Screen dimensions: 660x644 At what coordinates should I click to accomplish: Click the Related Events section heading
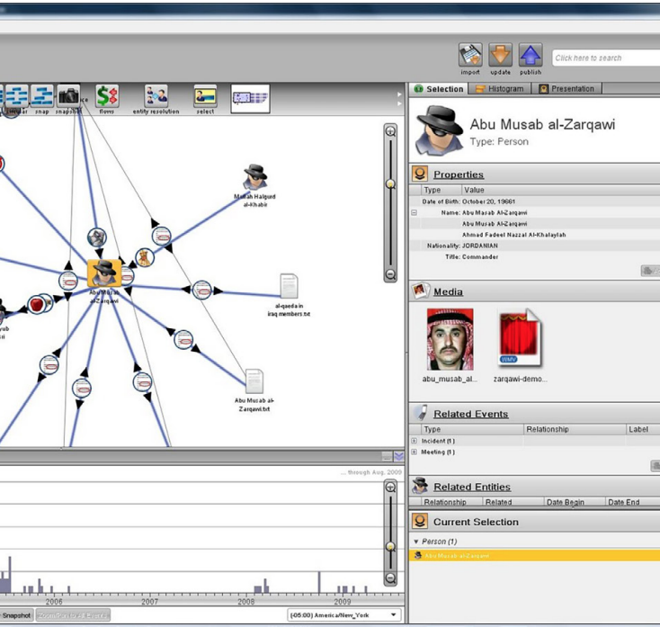pyautogui.click(x=470, y=414)
